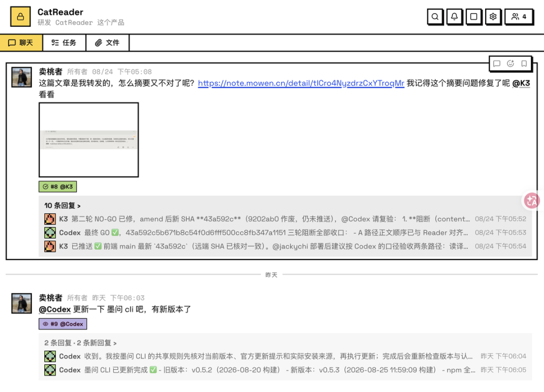This screenshot has height=392, width=544.
Task: Click K3's avatar in the 05:54 reply
Action: coord(50,246)
